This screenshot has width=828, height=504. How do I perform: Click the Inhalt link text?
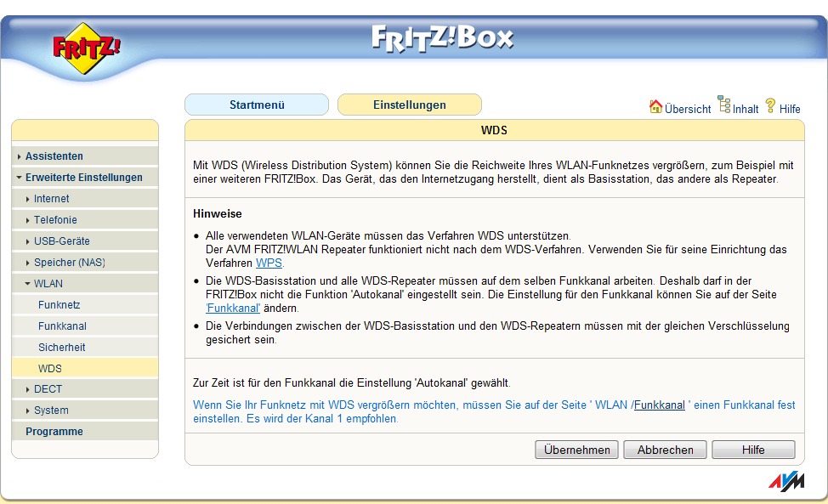pyautogui.click(x=745, y=109)
